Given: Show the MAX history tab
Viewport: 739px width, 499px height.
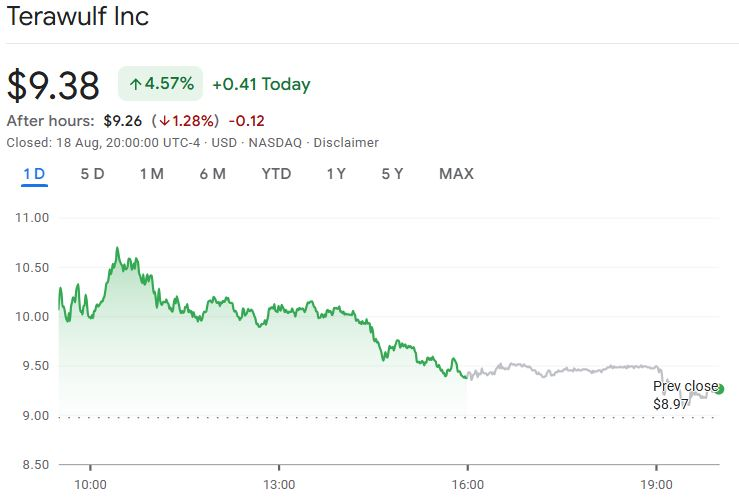Looking at the screenshot, I should click(x=456, y=174).
